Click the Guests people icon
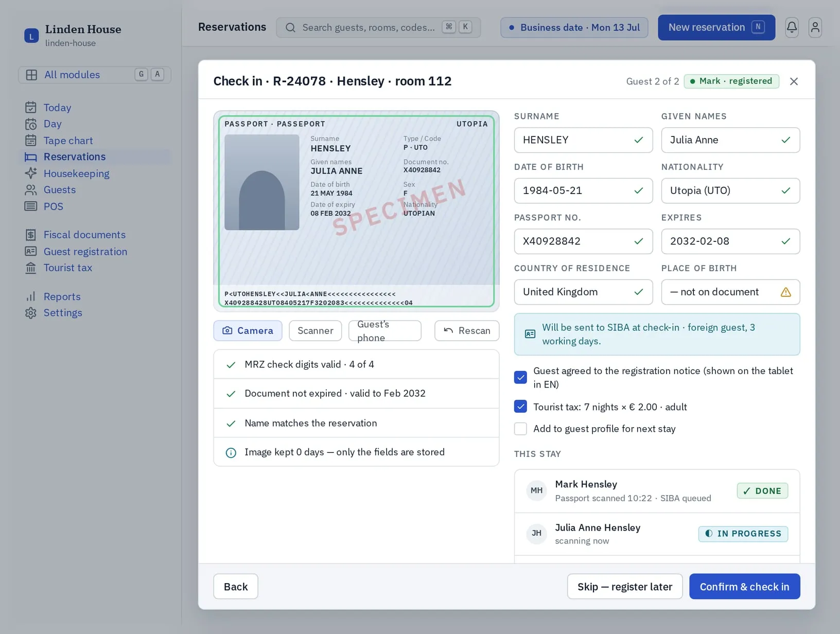The width and height of the screenshot is (840, 634). click(31, 190)
